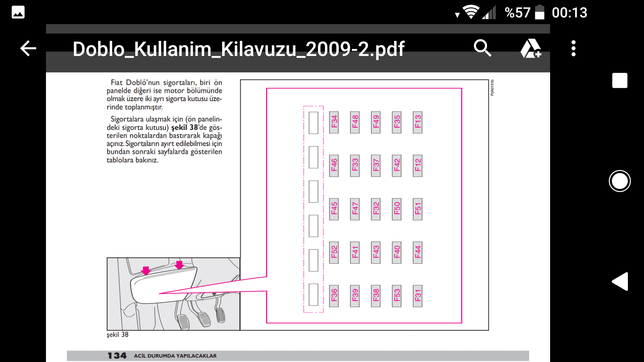Open the document search
644x362 pixels.
pos(482,48)
